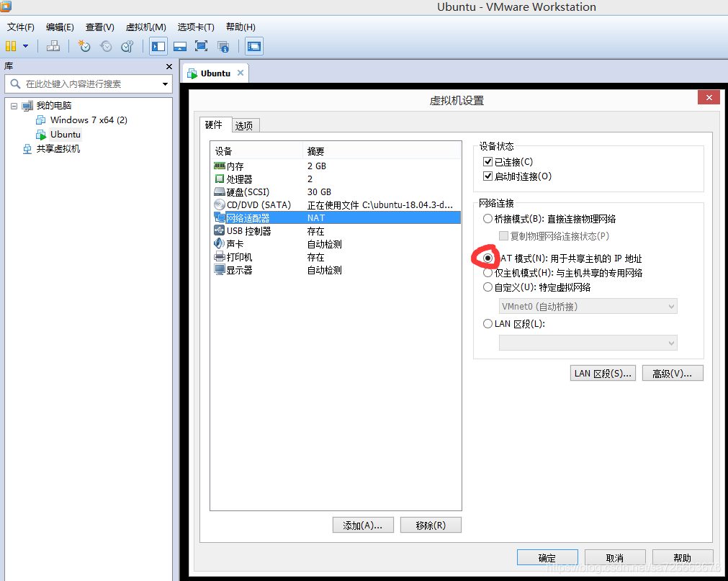Image resolution: width=728 pixels, height=581 pixels.
Task: Select the 声卡 sound card icon
Action: tap(219, 243)
